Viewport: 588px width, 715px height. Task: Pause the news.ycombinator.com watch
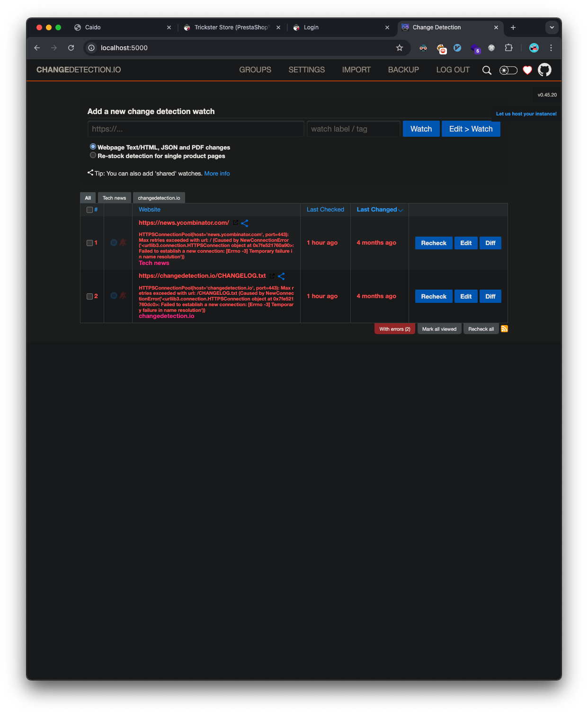pyautogui.click(x=114, y=242)
